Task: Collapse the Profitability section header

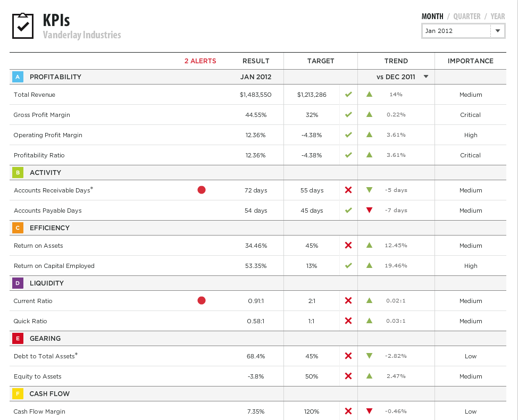Action: pyautogui.click(x=55, y=77)
